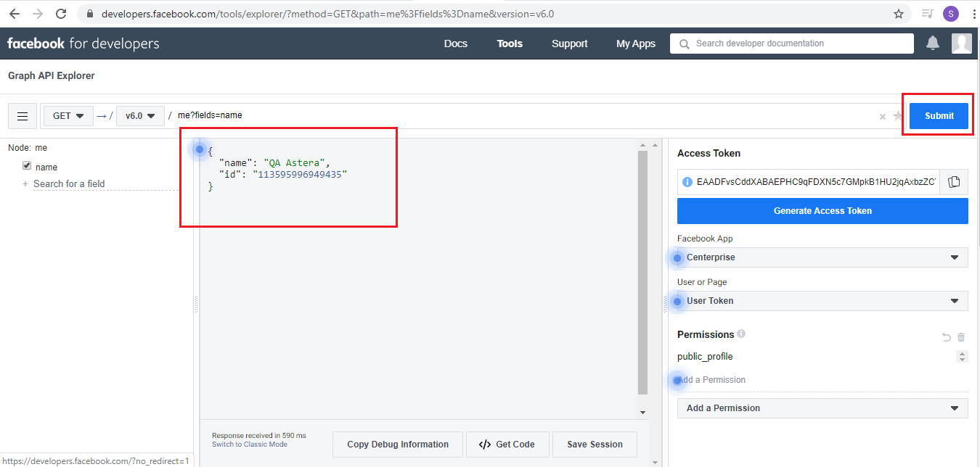Image resolution: width=980 pixels, height=467 pixels.
Task: Click Generate Access Token button
Action: [x=822, y=211]
